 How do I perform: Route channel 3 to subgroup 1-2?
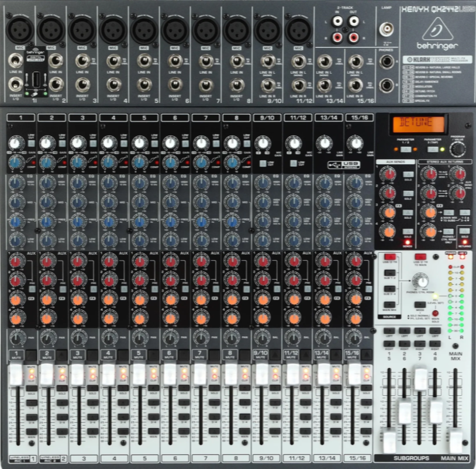(x=92, y=403)
